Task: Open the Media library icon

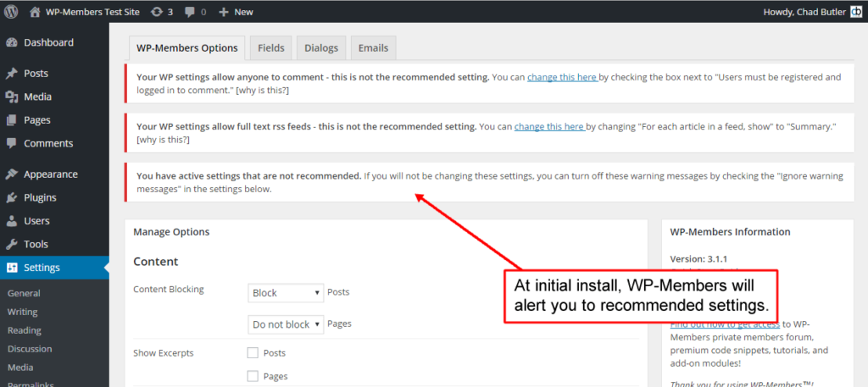Action: coord(11,97)
